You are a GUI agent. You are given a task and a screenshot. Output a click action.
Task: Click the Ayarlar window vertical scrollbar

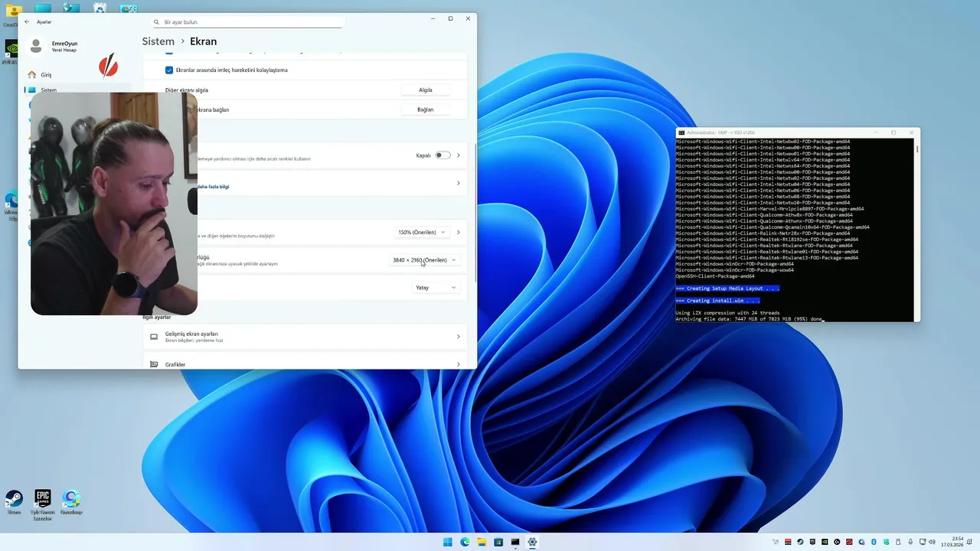pos(475,214)
